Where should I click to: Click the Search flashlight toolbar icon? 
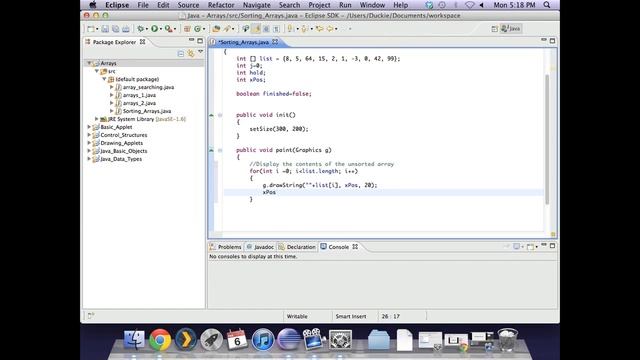pos(227,29)
